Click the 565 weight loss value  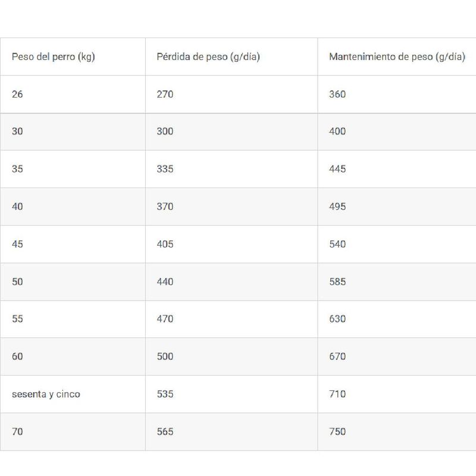coord(165,431)
